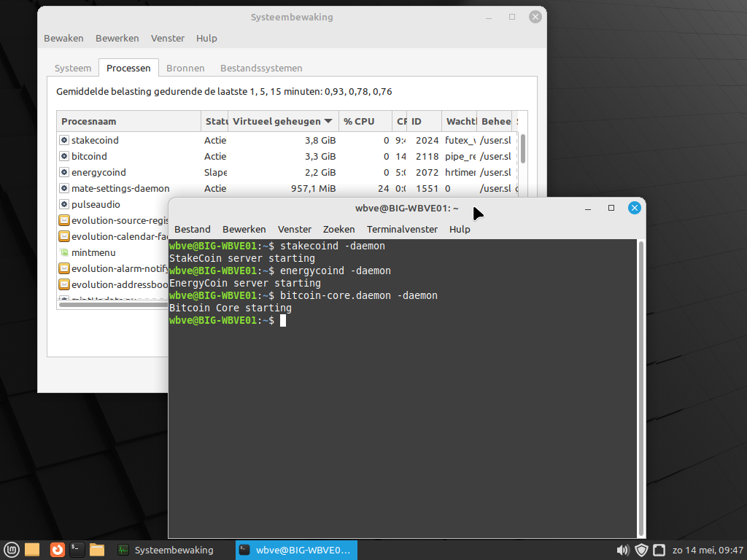Click the volume icon in the system tray

(622, 551)
